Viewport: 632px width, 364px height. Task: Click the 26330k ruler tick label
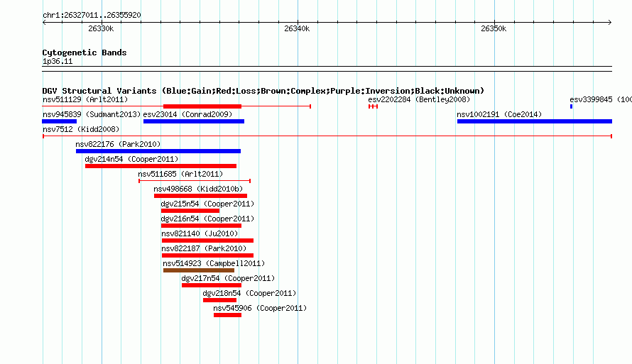point(101,28)
